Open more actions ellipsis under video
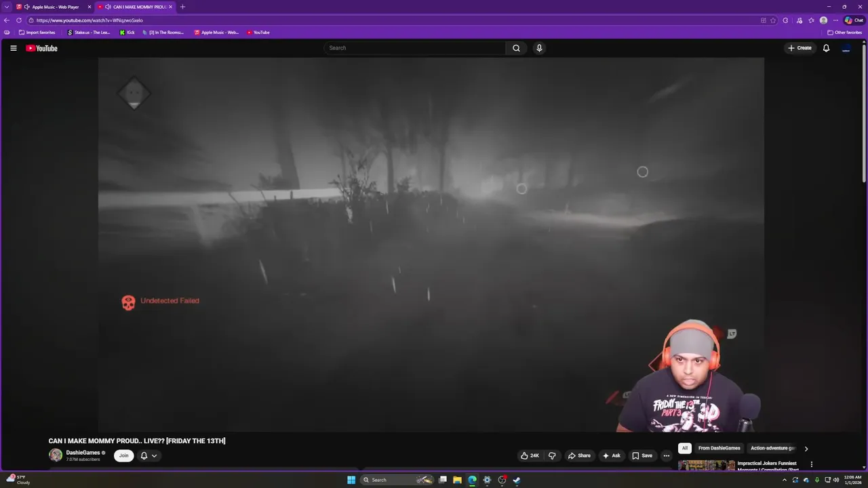 click(666, 455)
